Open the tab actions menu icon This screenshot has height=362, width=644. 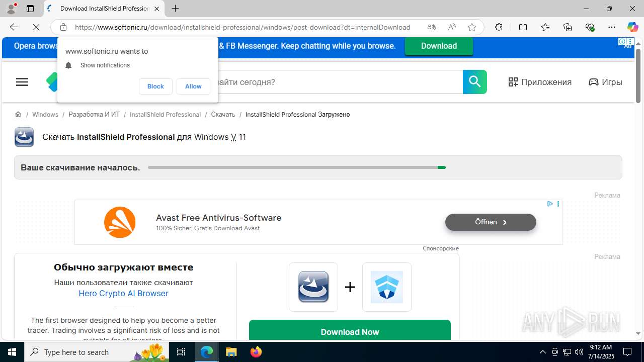pyautogui.click(x=30, y=9)
